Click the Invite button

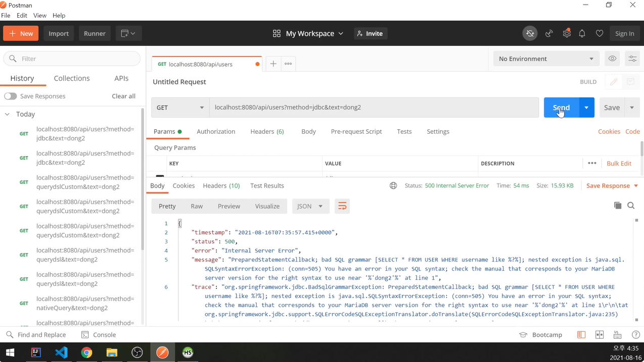coord(370,33)
